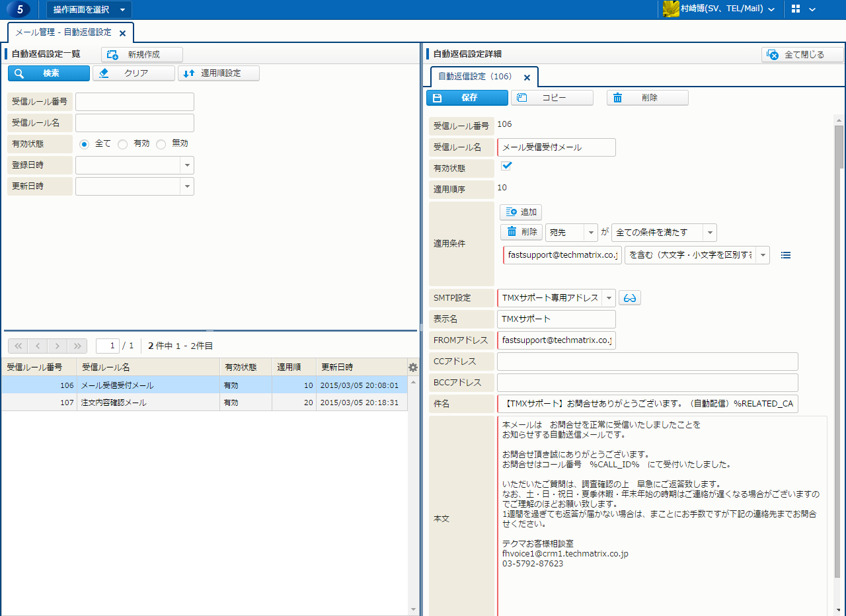Click the 保存 button
Viewport: 846px width, 616px height.
pos(467,98)
